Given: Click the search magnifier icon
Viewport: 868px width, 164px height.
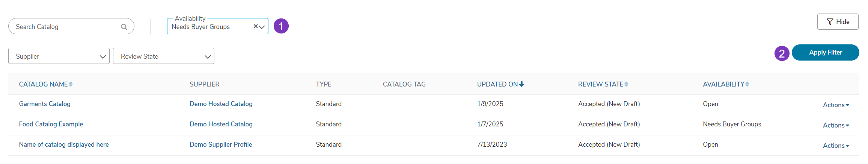Looking at the screenshot, I should click(124, 27).
